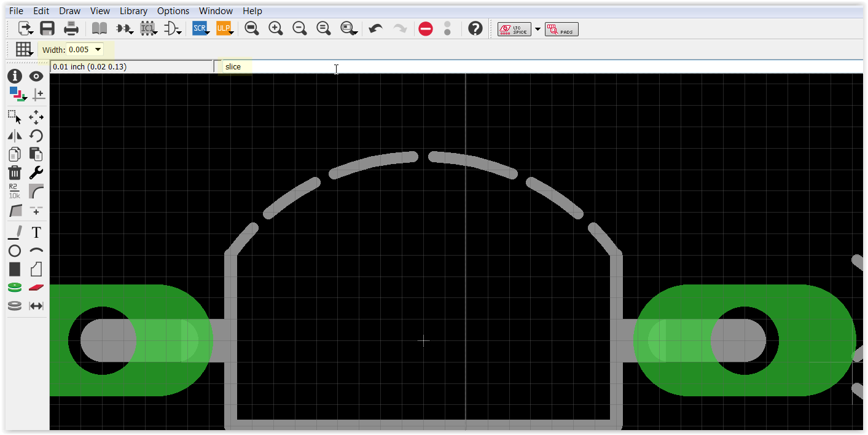868x435 pixels.
Task: Activate the Delete (trash) tool
Action: click(x=14, y=173)
